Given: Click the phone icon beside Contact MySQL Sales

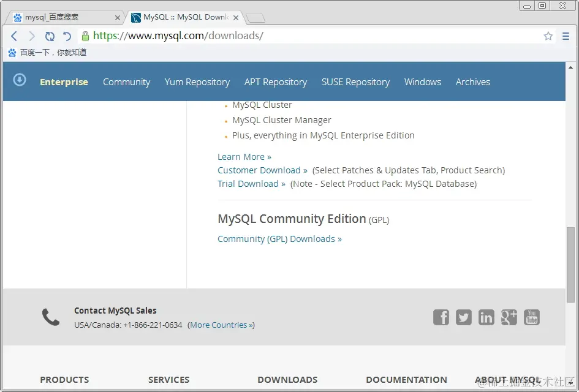Looking at the screenshot, I should pos(51,317).
